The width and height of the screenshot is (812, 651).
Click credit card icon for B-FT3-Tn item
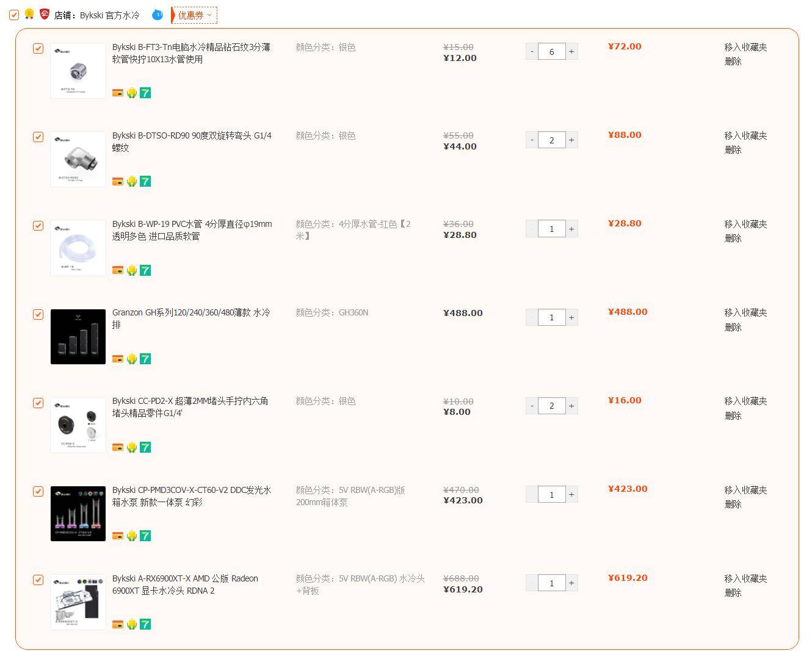[x=118, y=93]
